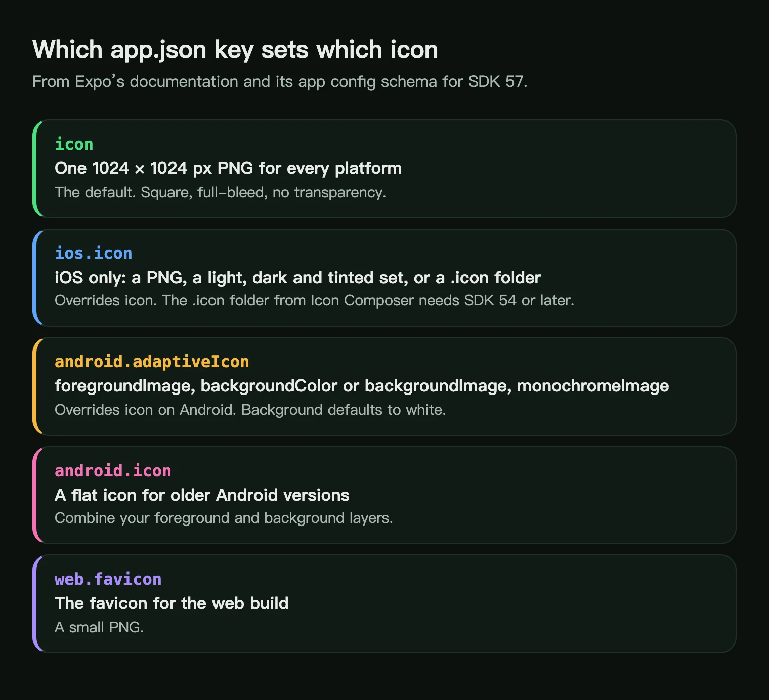Screen dimensions: 769x700
Task: Select the blue "ios.icon" key label
Action: tap(94, 253)
